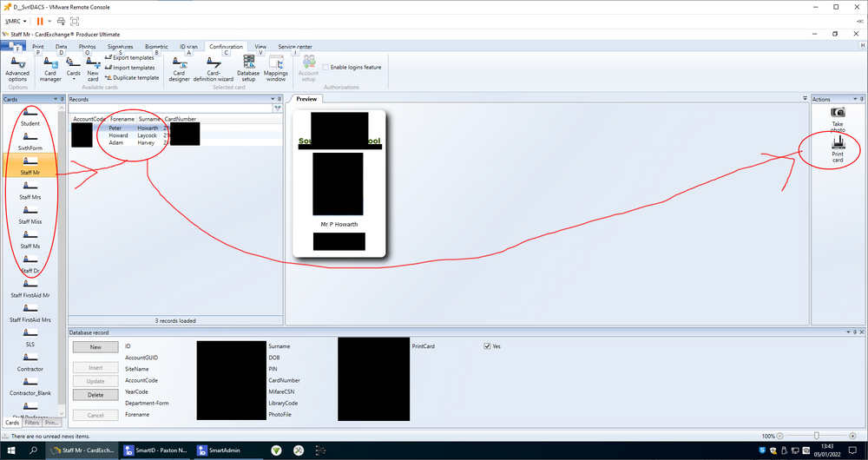868x460 pixels.
Task: Select the SLS card template
Action: [x=30, y=337]
